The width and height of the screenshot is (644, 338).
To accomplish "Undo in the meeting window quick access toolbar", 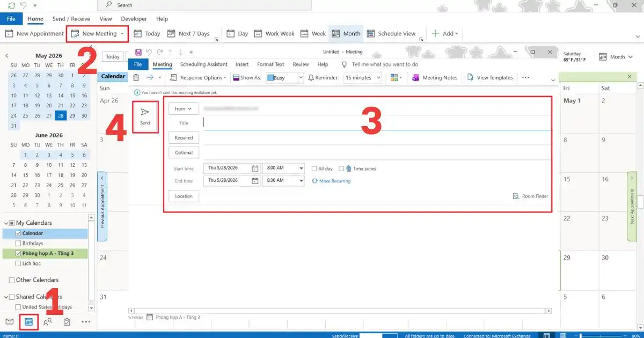I will click(x=149, y=52).
